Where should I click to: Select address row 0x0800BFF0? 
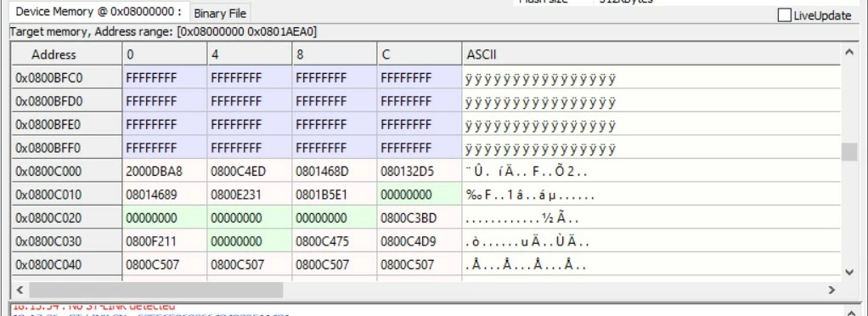[x=66, y=148]
